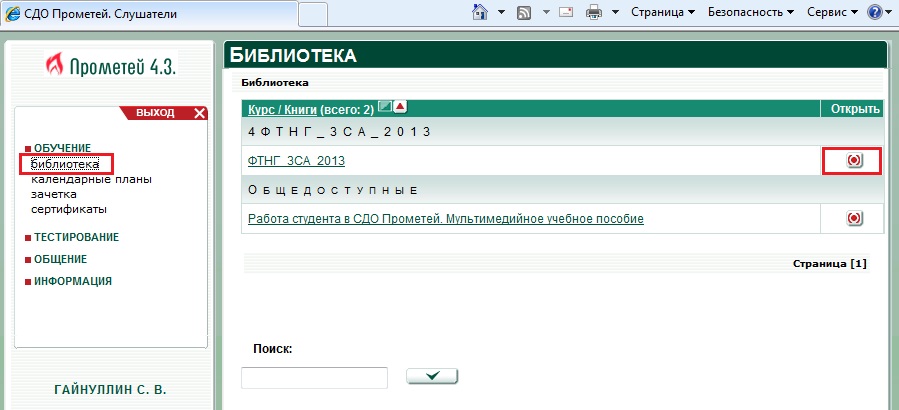Open the Сервис menu
Image resolution: width=899 pixels, height=410 pixels.
(x=832, y=13)
